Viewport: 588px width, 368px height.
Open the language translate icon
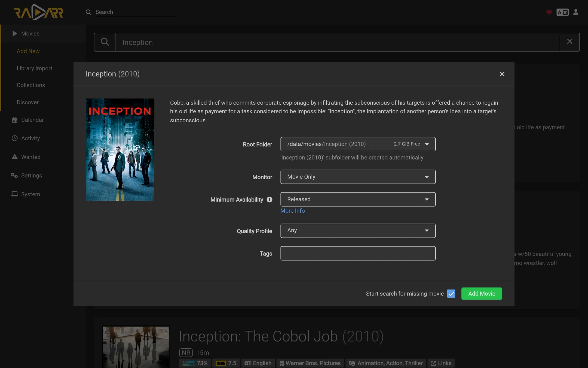coord(562,12)
